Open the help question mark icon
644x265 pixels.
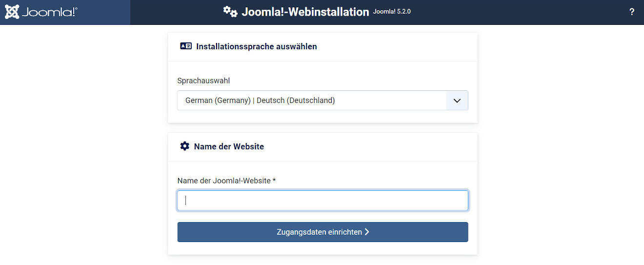632,12
